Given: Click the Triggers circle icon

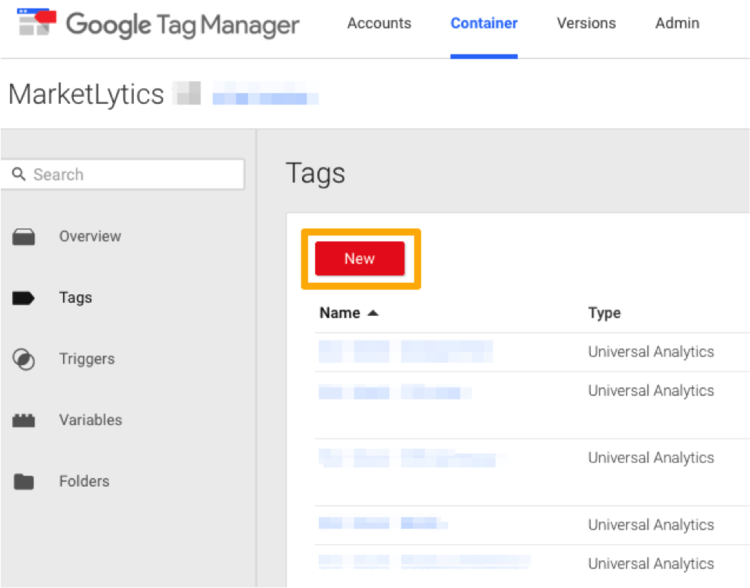Looking at the screenshot, I should click(23, 359).
